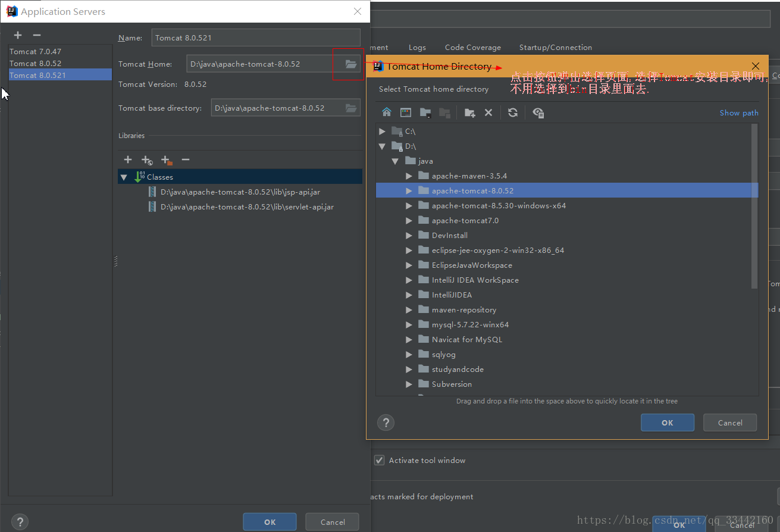780x532 pixels.
Task: Select the Navicat for MySQL folder
Action: [x=467, y=339]
